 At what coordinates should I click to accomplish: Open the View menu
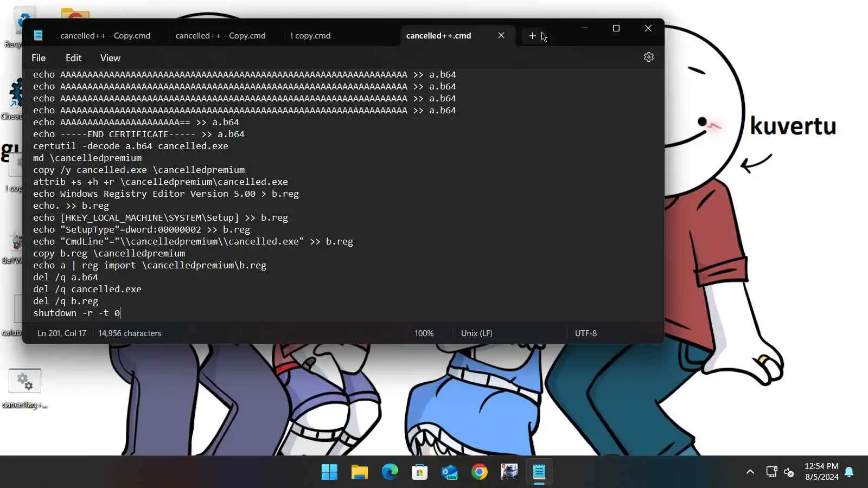pyautogui.click(x=110, y=58)
